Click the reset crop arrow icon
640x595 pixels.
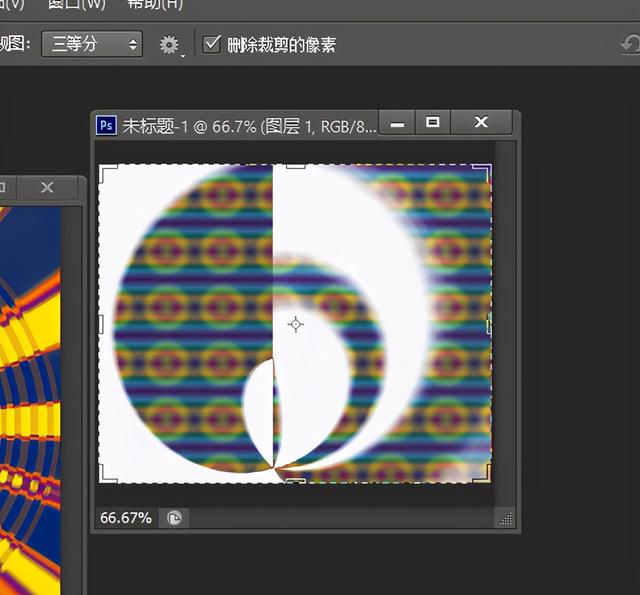(x=631, y=44)
